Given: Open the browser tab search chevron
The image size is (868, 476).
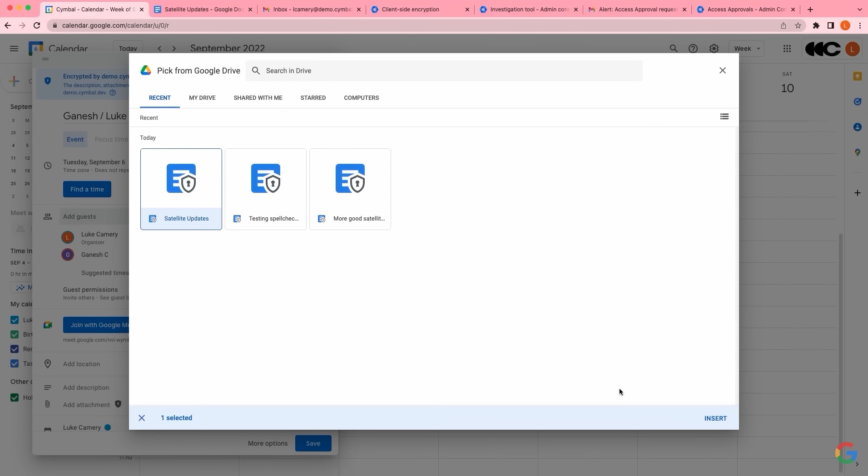Looking at the screenshot, I should (859, 9).
